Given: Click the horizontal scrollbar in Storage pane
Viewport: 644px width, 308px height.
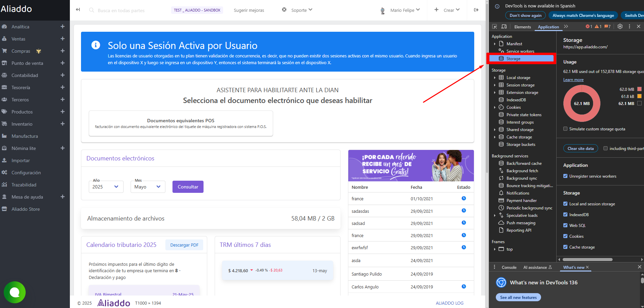Looking at the screenshot, I should [587, 259].
